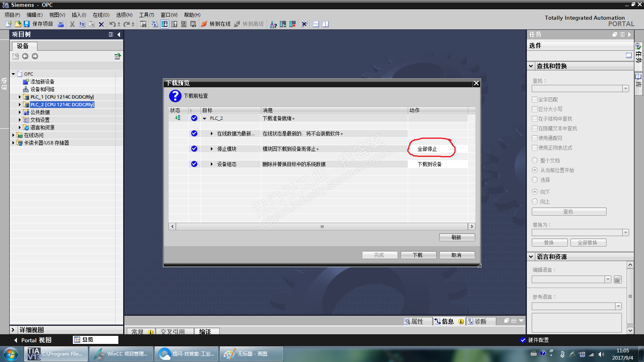Switch to the 信息 tab
This screenshot has width=644, height=362.
[449, 321]
